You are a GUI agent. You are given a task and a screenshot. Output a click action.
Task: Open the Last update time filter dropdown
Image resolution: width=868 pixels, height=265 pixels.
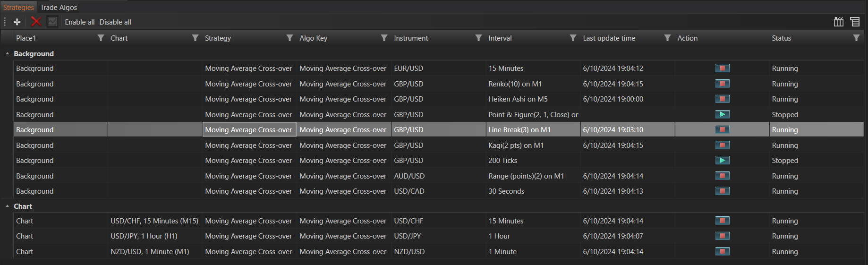(667, 38)
